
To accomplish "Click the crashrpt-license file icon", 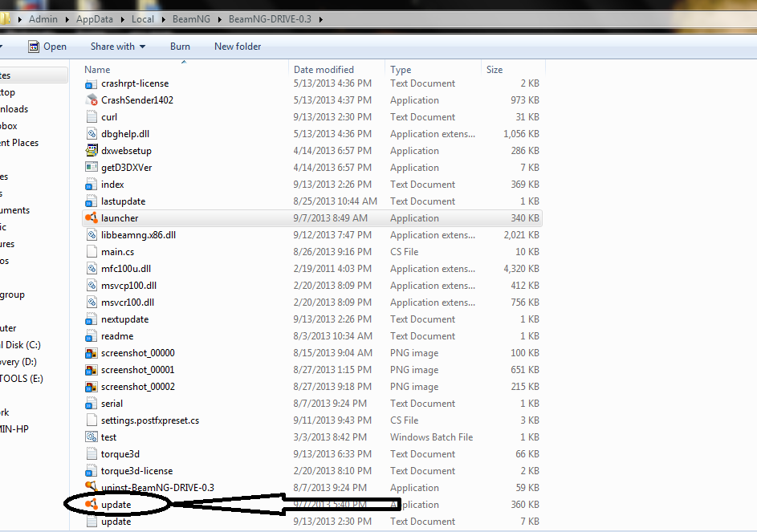I will point(92,84).
